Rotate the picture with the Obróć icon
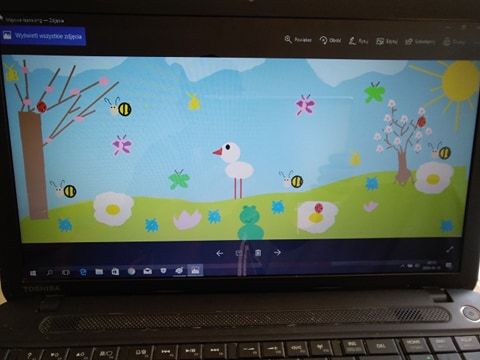The height and width of the screenshot is (360, 480). coord(323,40)
